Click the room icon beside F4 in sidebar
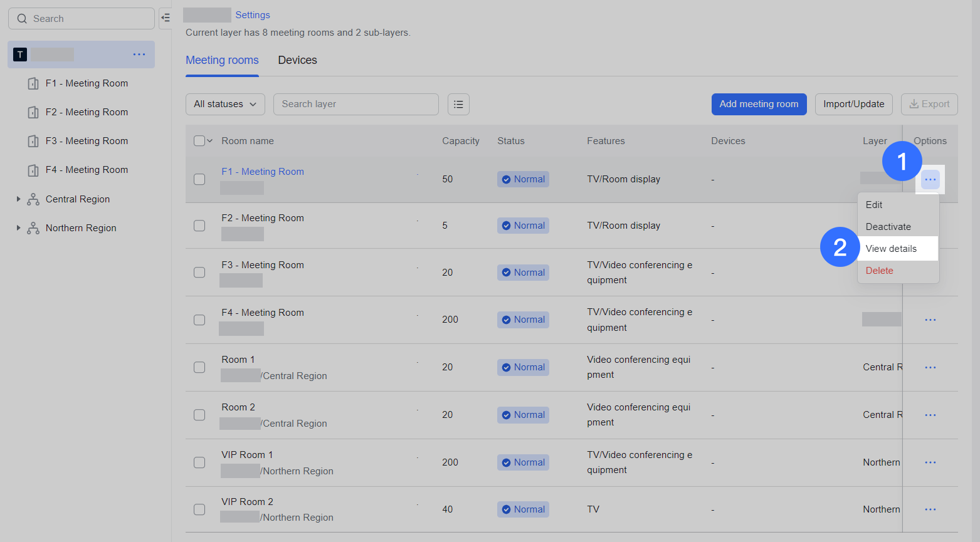 (33, 170)
